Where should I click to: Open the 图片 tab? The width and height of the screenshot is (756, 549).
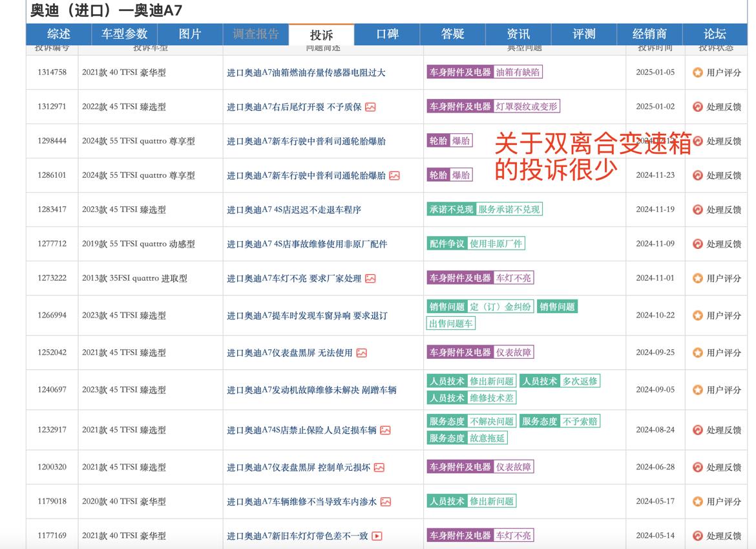point(189,34)
